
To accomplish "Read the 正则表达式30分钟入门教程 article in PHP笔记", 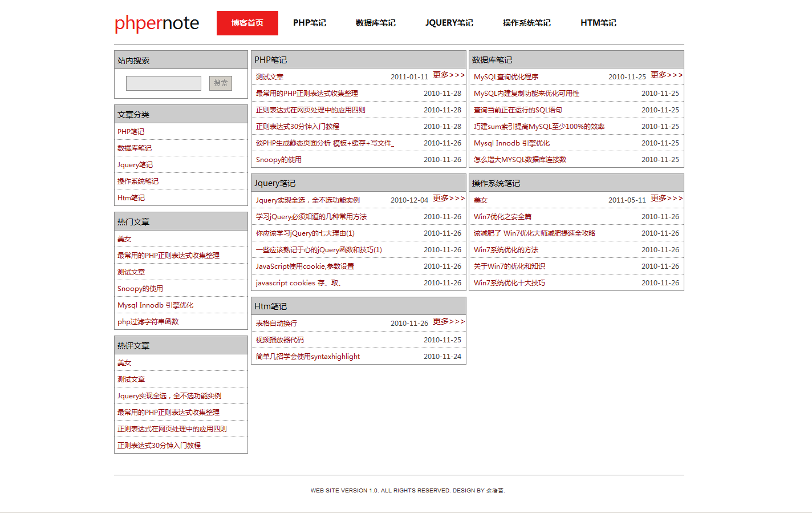I will [297, 127].
